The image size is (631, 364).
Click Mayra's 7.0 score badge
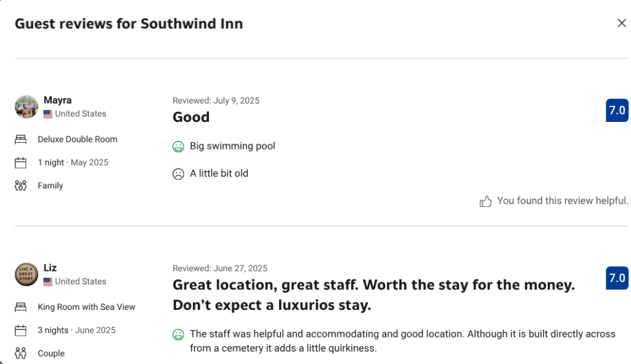click(617, 110)
